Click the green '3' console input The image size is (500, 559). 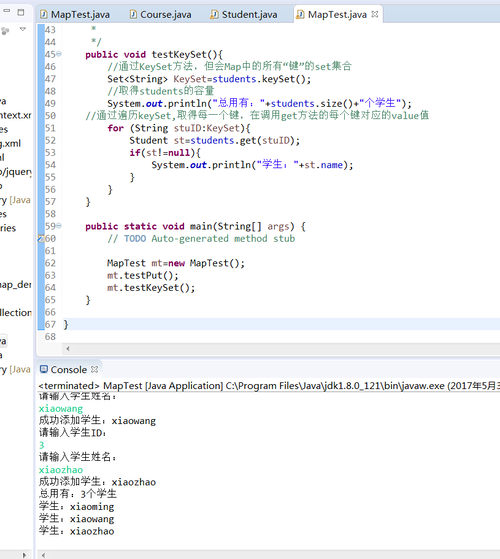pyautogui.click(x=41, y=445)
